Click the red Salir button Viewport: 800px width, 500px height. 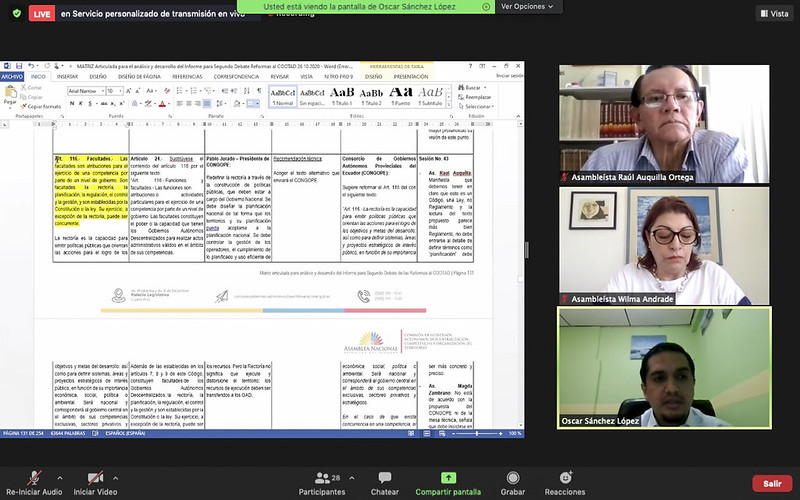click(x=772, y=483)
